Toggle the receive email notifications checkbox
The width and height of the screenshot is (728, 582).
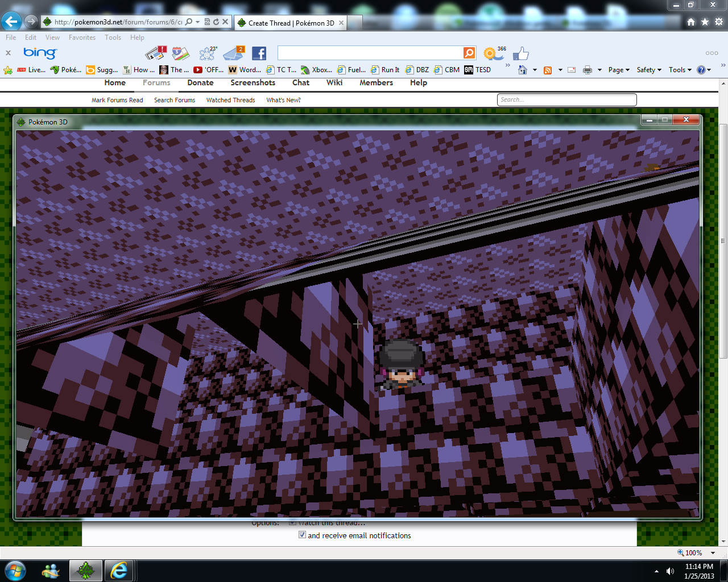pos(302,535)
